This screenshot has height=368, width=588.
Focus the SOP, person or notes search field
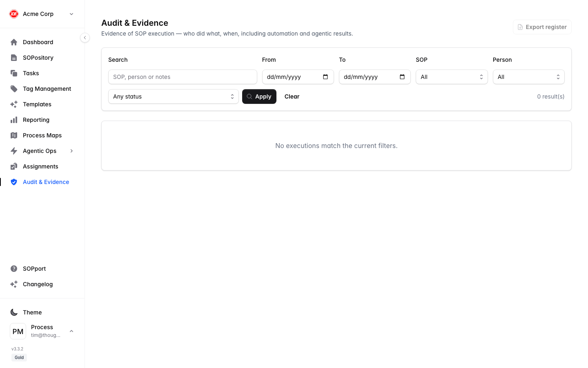(183, 77)
